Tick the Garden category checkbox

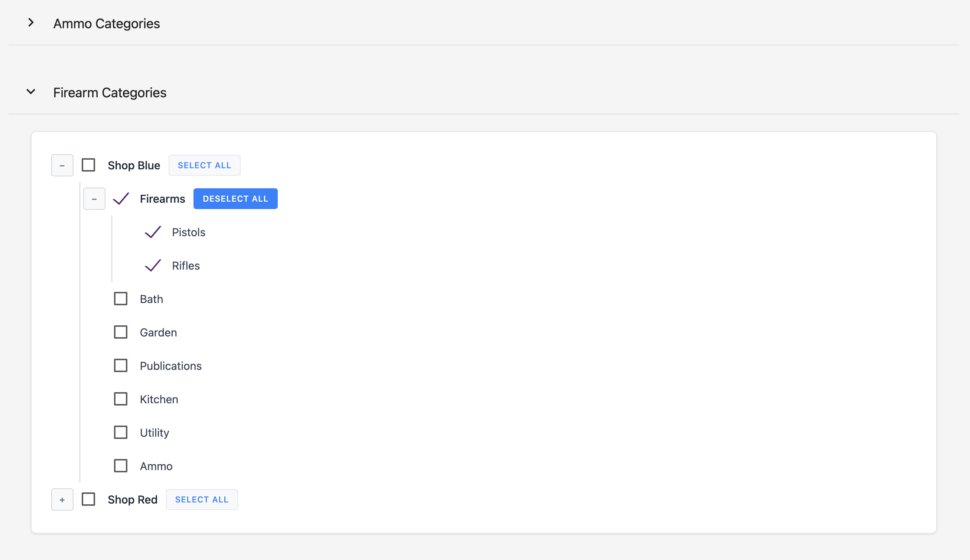click(121, 332)
